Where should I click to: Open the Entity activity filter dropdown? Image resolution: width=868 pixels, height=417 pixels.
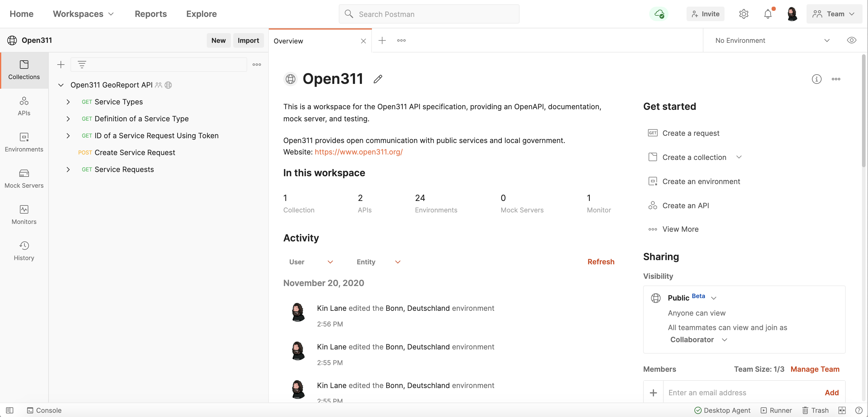point(379,262)
